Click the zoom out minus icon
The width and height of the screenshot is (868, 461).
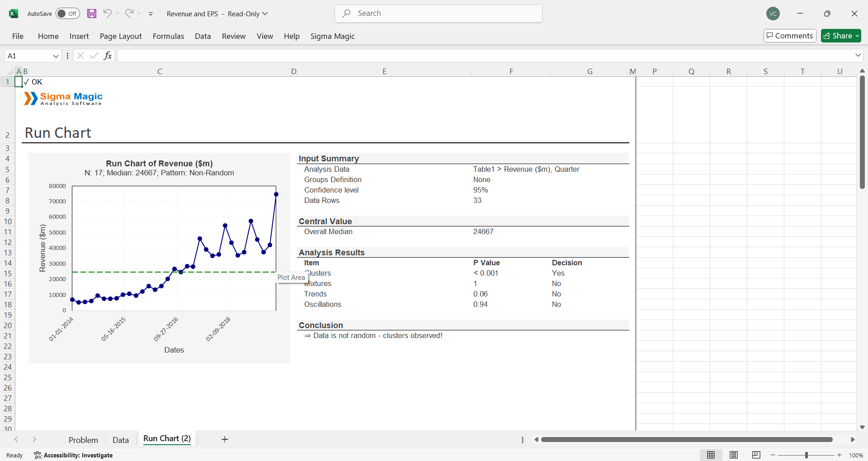click(773, 455)
